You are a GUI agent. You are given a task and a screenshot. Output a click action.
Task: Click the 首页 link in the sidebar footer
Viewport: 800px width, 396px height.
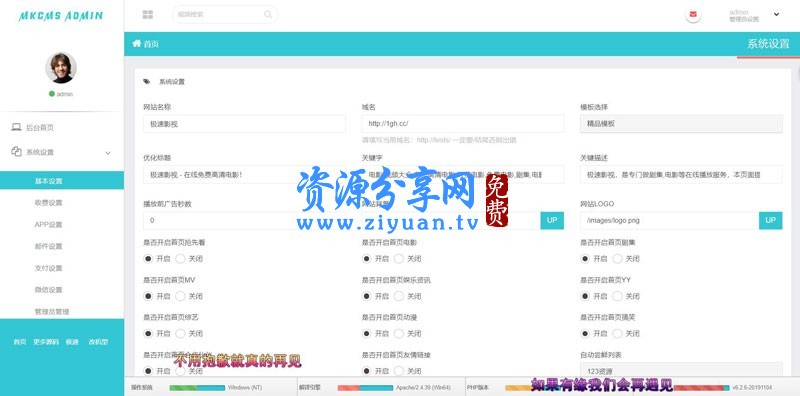(20, 342)
